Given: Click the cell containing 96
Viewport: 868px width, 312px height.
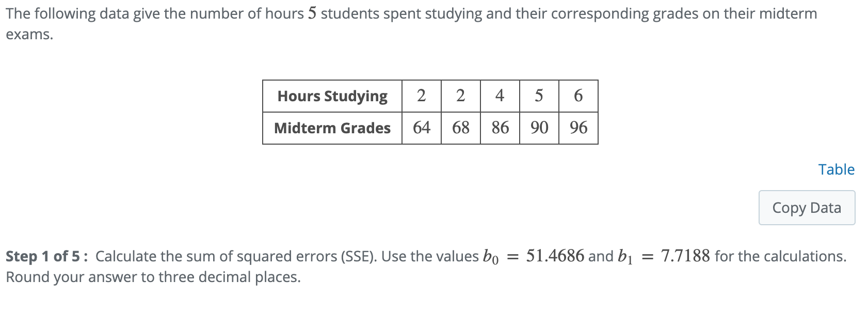Looking at the screenshot, I should pyautogui.click(x=577, y=128).
